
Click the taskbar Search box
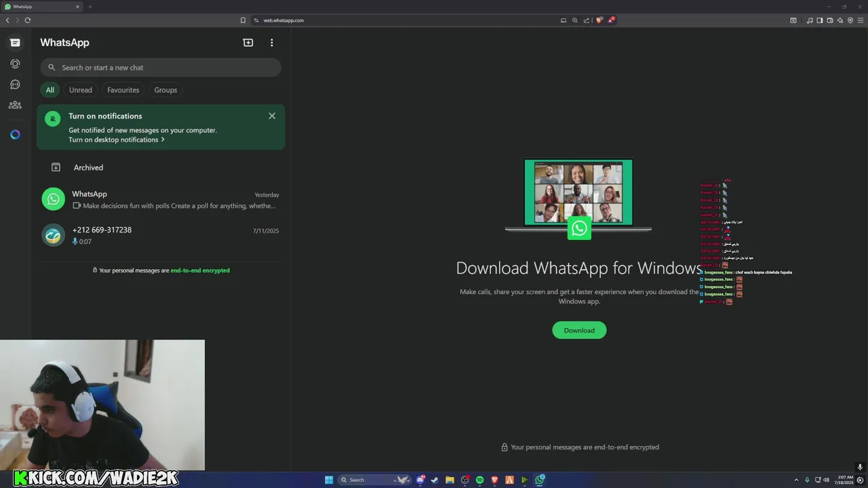376,480
